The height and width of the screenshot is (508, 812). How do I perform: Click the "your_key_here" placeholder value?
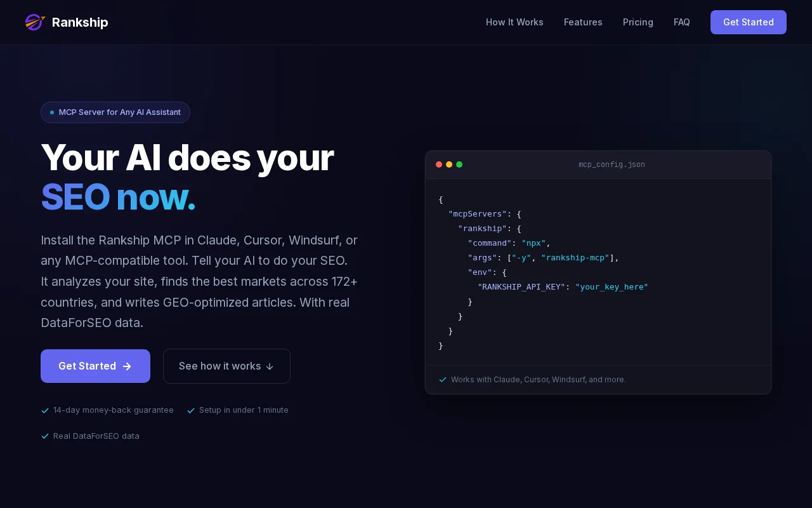pos(612,287)
